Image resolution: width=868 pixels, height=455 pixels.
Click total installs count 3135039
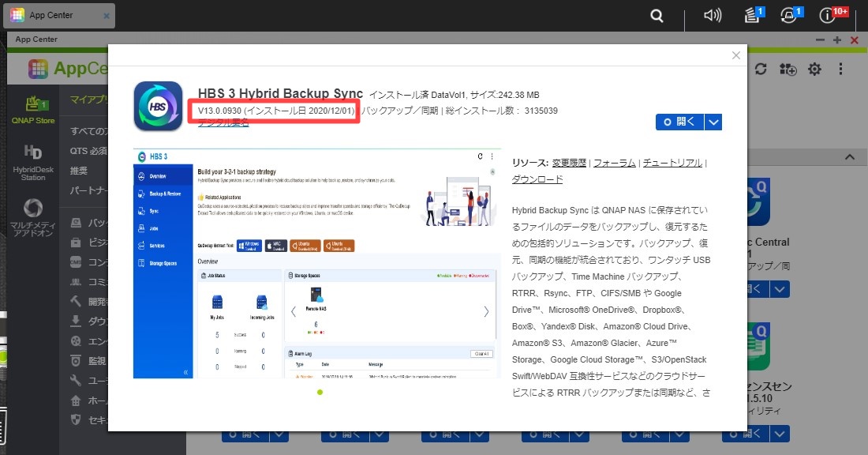541,111
